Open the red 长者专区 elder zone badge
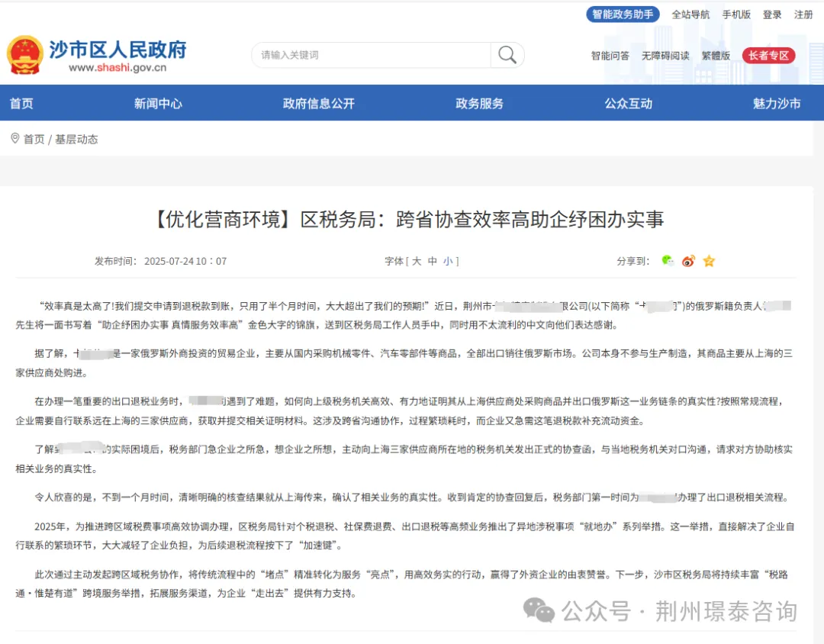The height and width of the screenshot is (644, 824). (x=768, y=55)
